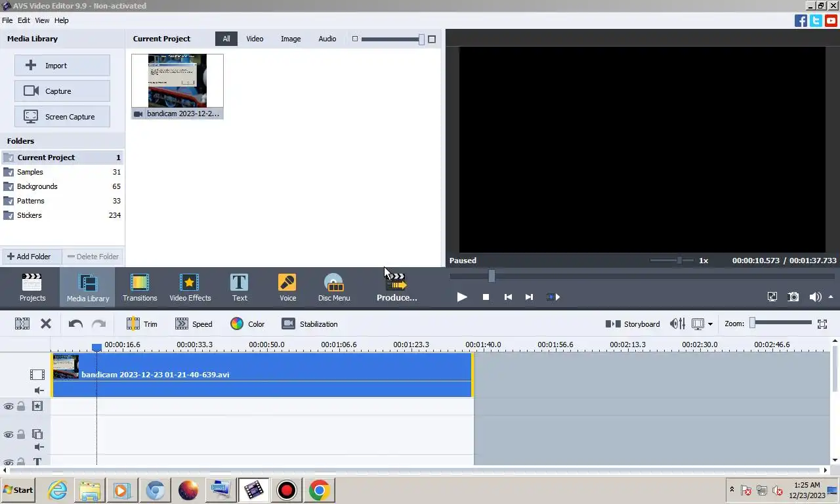Filter library by Image tab
This screenshot has height=504, width=840.
tap(291, 39)
